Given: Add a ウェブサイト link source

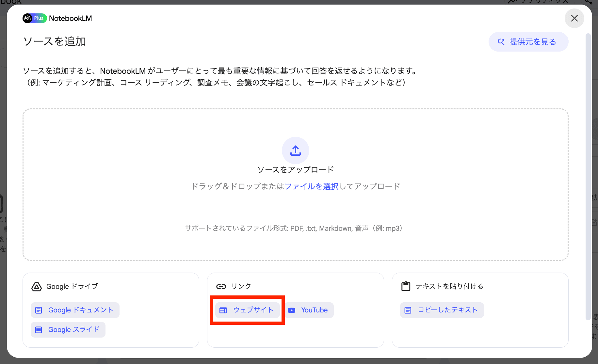Looking at the screenshot, I should 247,310.
